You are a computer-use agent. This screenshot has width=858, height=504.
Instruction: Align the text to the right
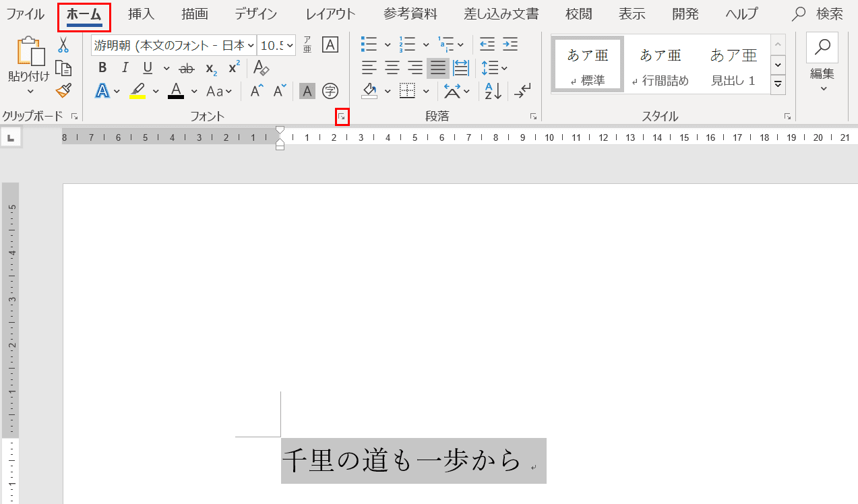(415, 68)
